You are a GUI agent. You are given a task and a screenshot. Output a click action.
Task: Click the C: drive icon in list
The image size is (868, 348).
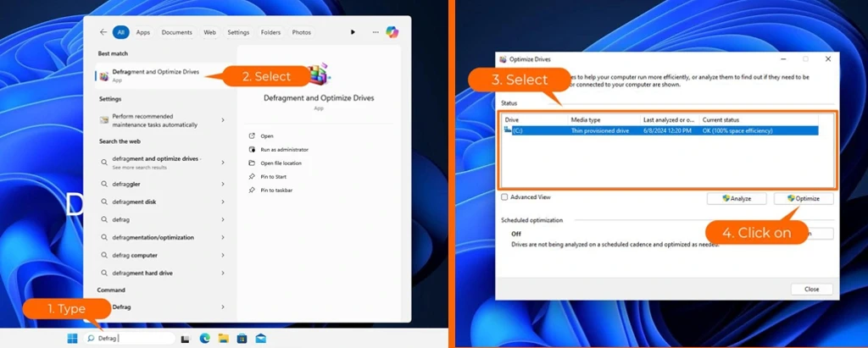(508, 130)
